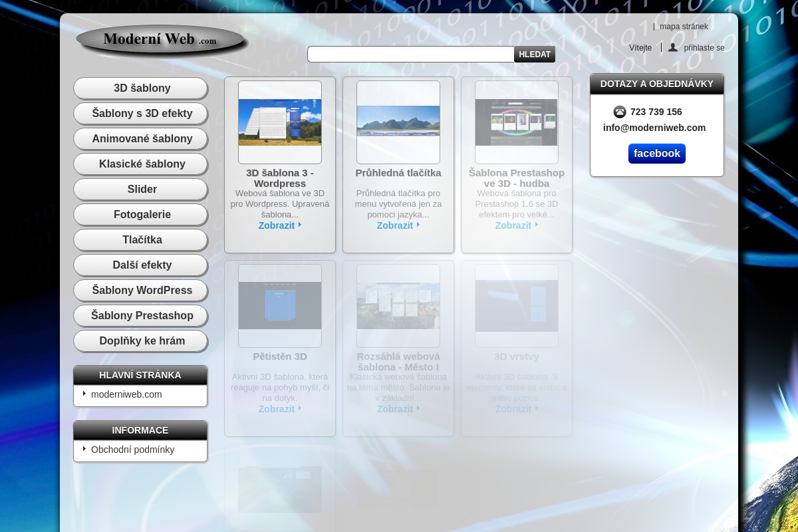Click the 3D šablona 3 - Wordpress title

click(280, 178)
